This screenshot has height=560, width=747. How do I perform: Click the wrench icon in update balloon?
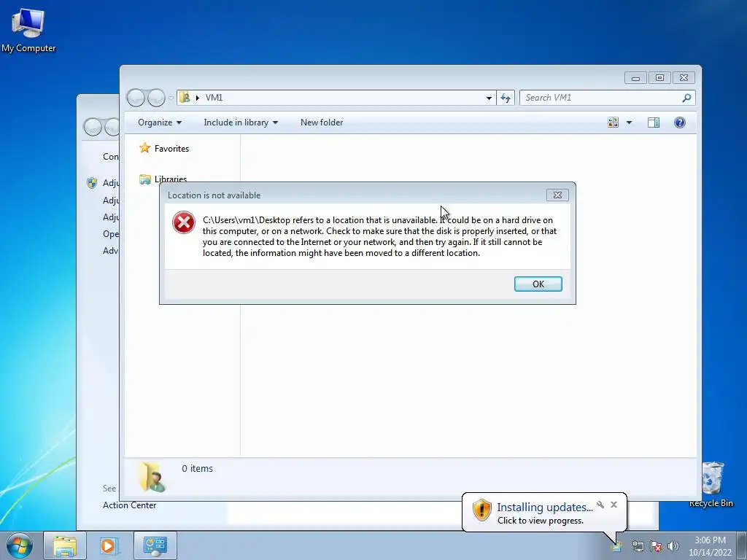(600, 505)
